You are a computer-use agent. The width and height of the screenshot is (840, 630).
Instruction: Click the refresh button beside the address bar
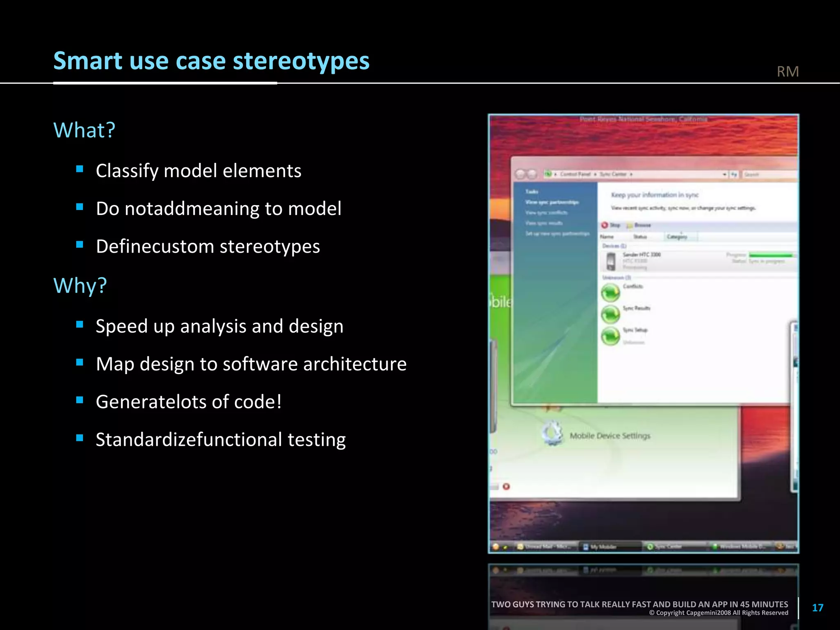tap(734, 175)
